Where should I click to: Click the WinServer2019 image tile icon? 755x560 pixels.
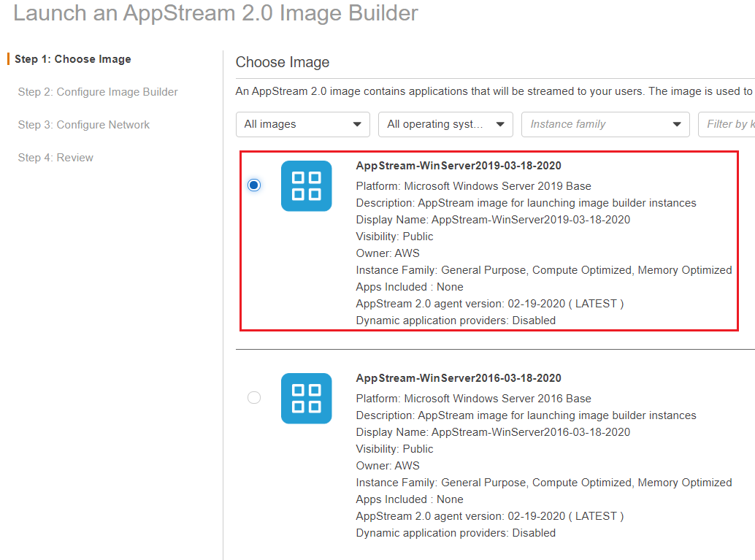coord(306,186)
